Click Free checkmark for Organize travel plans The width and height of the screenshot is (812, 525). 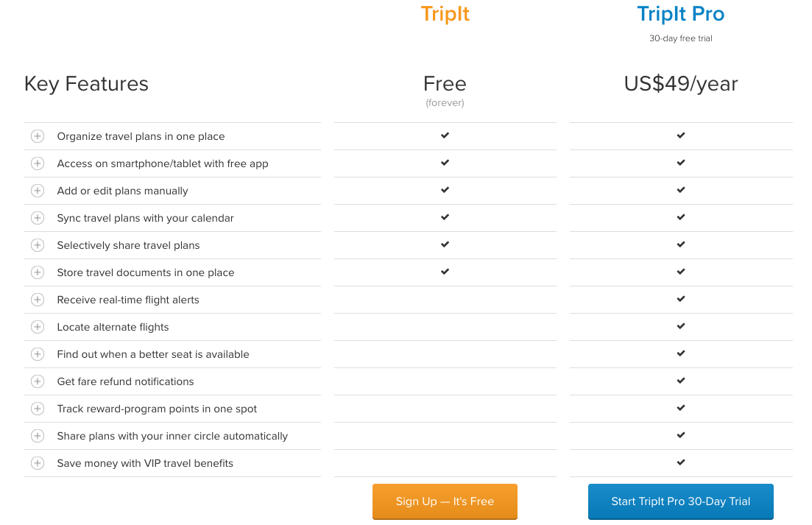pos(445,135)
